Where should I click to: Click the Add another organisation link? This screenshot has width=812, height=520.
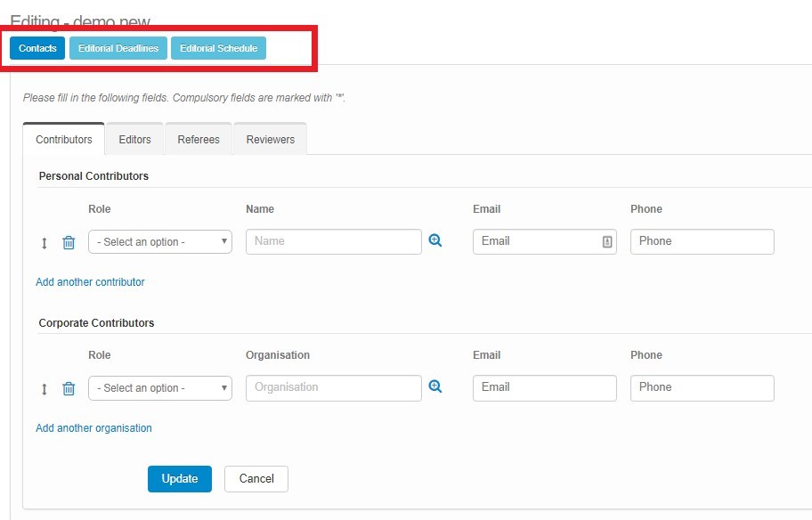[x=93, y=428]
